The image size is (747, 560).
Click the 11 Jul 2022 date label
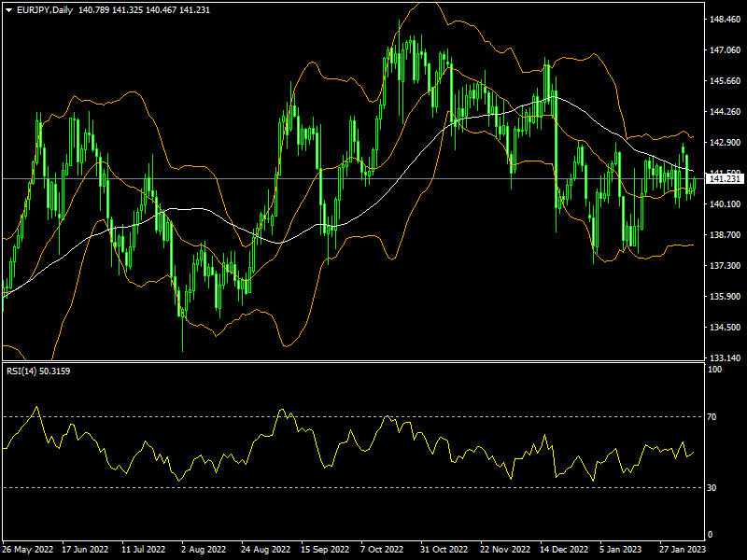tap(144, 550)
